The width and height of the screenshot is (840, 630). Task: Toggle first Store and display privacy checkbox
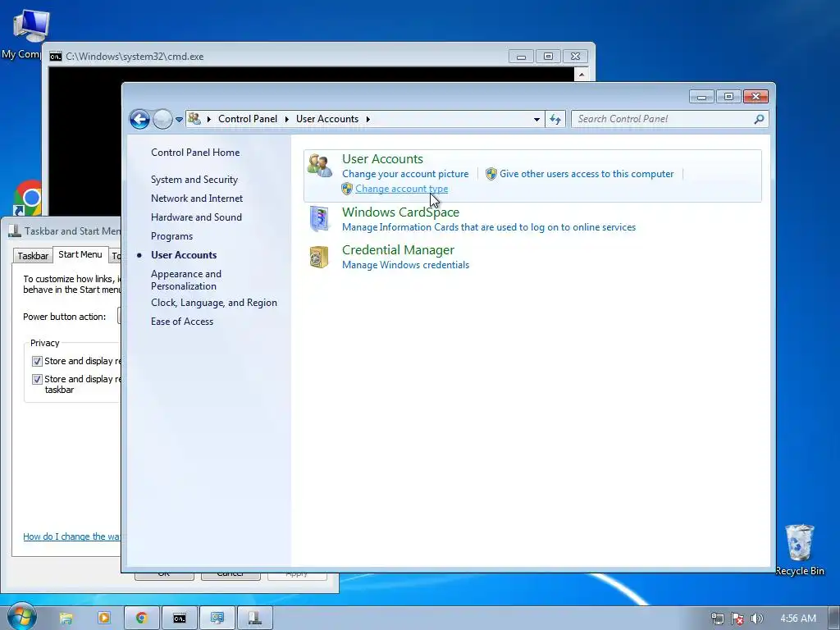37,361
